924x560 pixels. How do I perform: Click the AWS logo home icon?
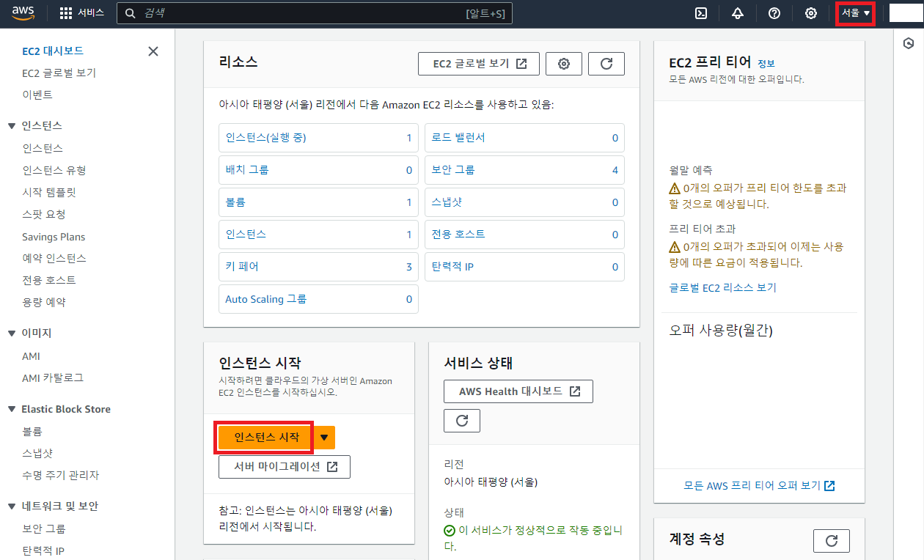click(23, 13)
